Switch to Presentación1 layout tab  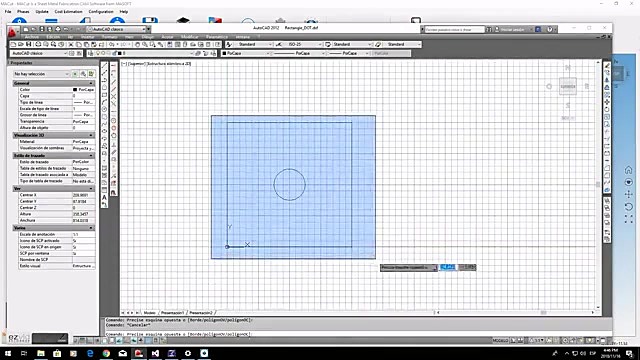(172, 313)
